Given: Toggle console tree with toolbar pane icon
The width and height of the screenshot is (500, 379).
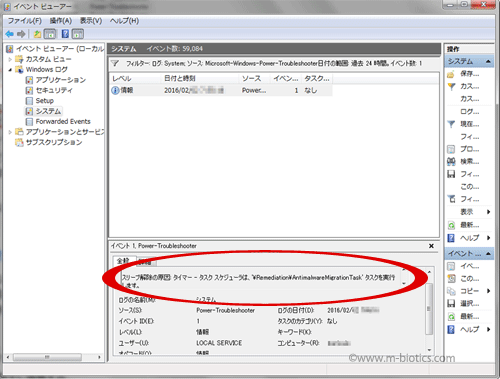Looking at the screenshot, I should (x=50, y=34).
